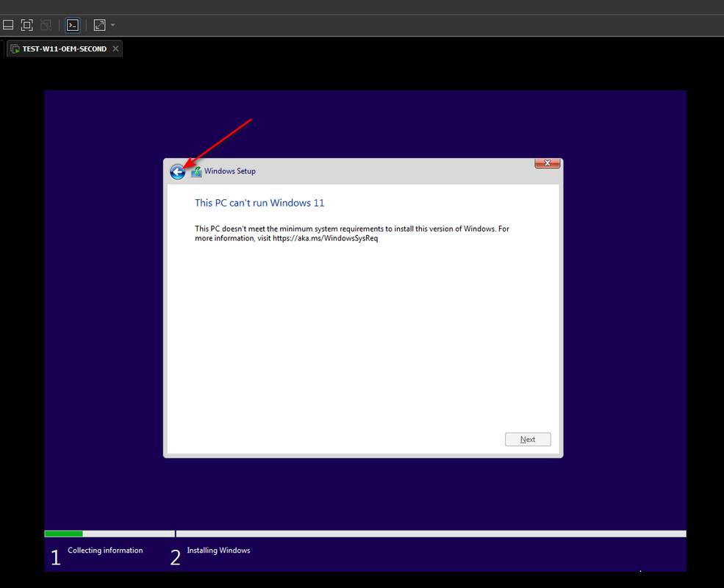
Task: Enter full screen mode via the toolbar icon
Action: click(x=26, y=25)
